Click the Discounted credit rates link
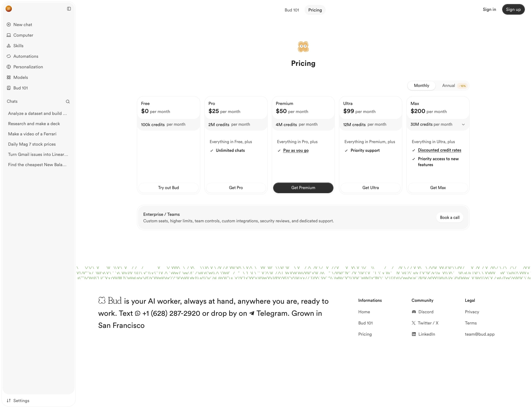This screenshot has height=408, width=532. [439, 150]
